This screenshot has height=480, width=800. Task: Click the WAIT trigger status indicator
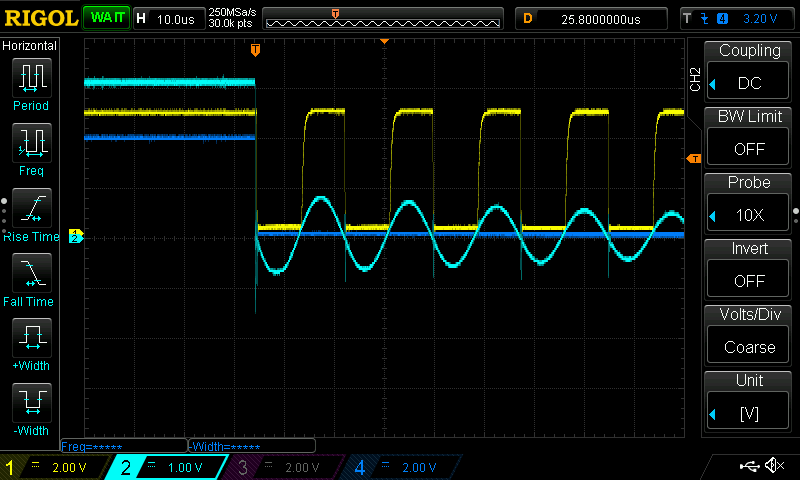(x=107, y=18)
